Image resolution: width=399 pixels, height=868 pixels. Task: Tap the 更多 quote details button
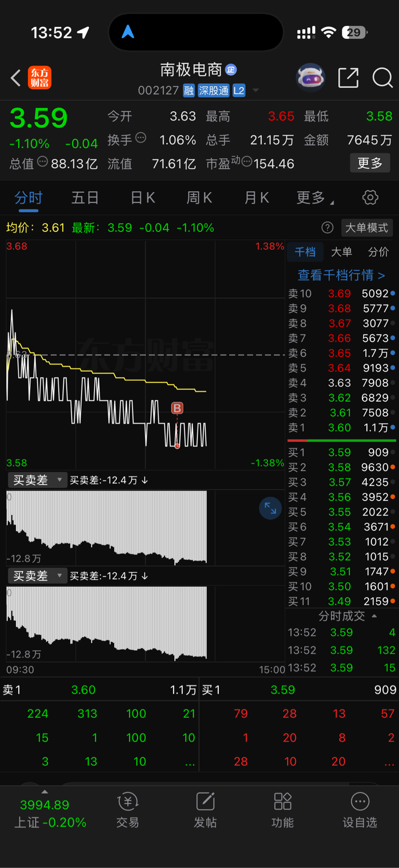pyautogui.click(x=370, y=163)
